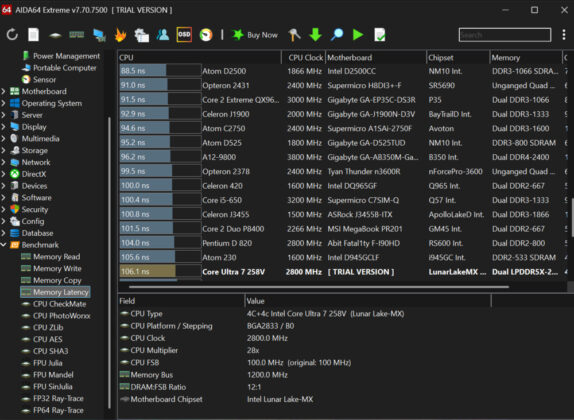This screenshot has width=574, height=420.
Task: Open CPU SHA3 benchmark
Action: click(x=45, y=351)
